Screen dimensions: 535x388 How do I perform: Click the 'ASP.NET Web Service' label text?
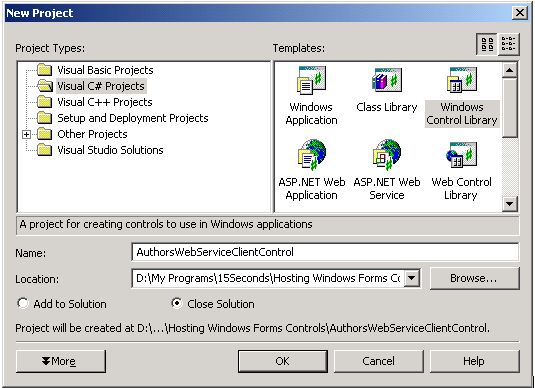387,188
